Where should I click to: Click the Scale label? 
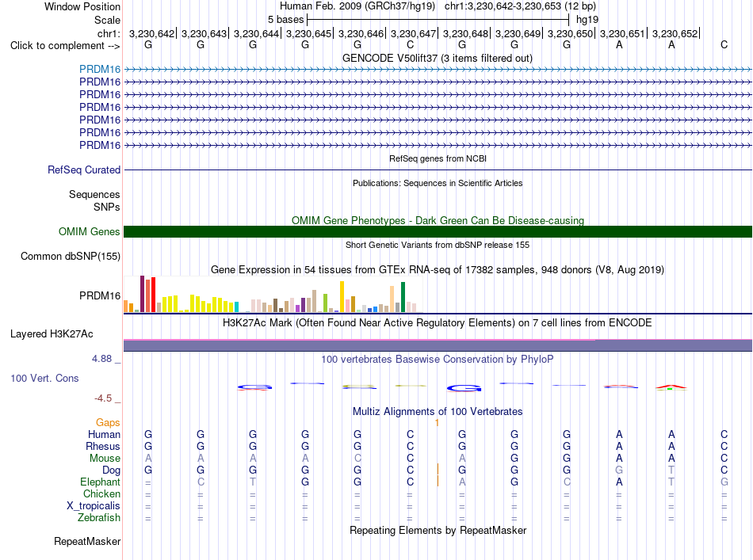pyautogui.click(x=108, y=20)
